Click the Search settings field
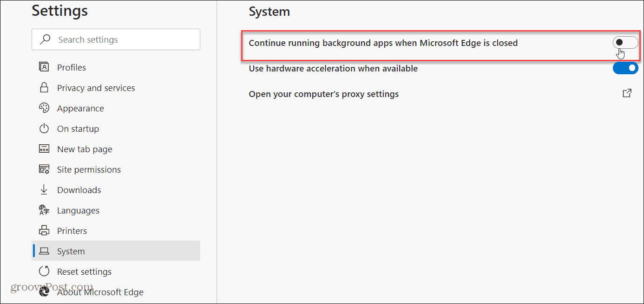 pos(116,39)
